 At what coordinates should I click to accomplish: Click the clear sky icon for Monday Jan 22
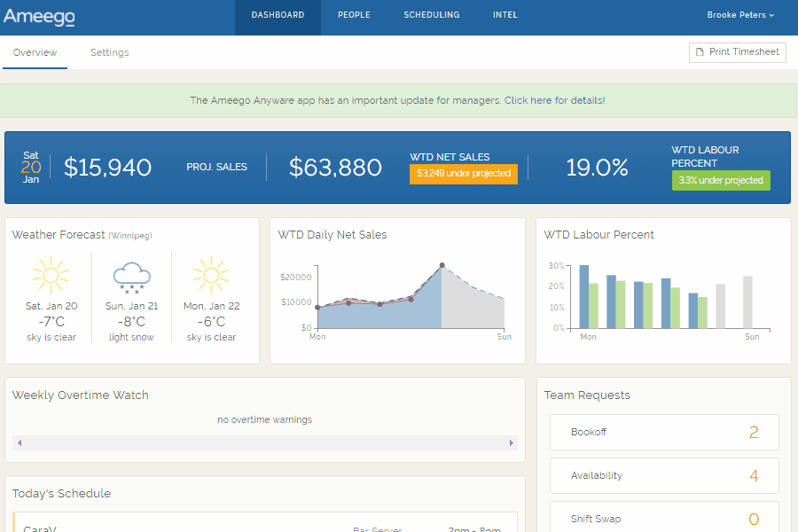pyautogui.click(x=211, y=275)
